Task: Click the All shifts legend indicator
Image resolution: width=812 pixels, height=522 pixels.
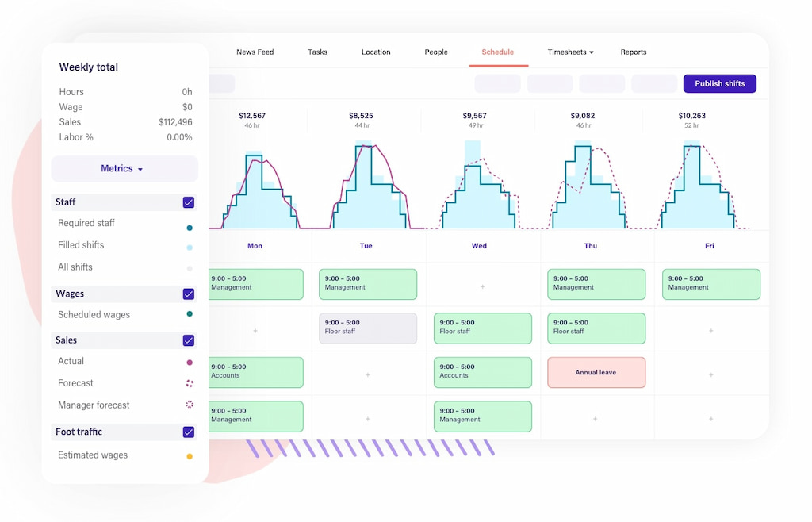Action: tap(189, 267)
